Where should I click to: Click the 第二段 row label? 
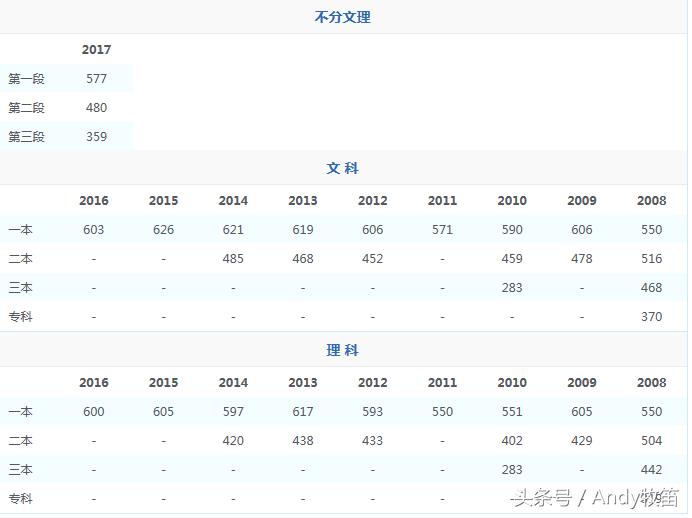[26, 108]
